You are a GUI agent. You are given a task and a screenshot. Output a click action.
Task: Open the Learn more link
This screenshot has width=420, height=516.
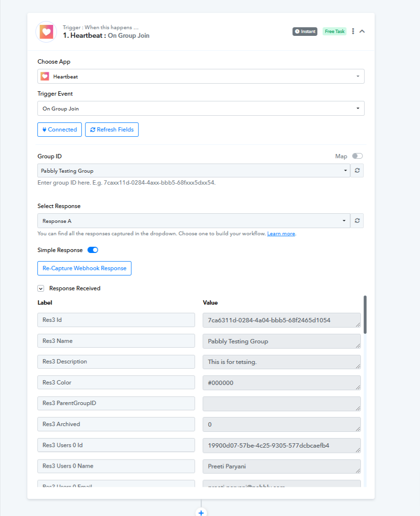click(x=281, y=234)
